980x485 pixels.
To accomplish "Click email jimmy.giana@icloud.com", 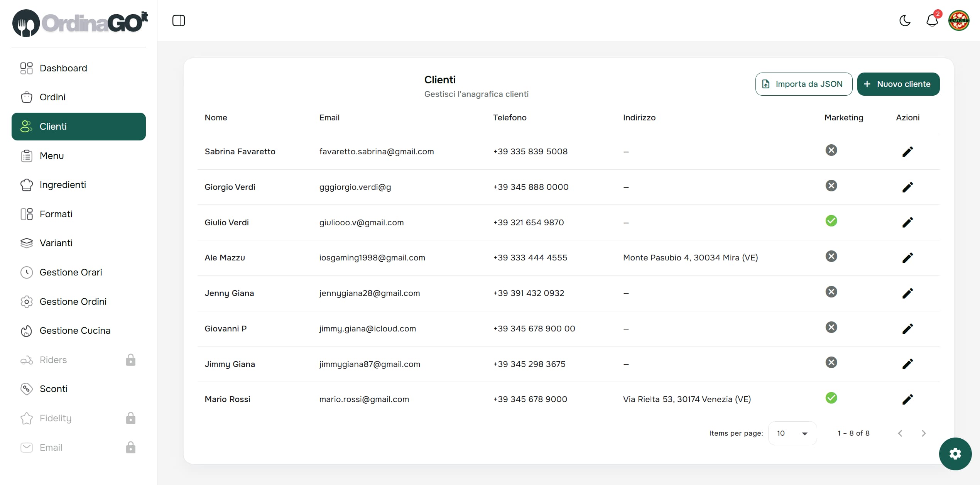I will coord(367,329).
